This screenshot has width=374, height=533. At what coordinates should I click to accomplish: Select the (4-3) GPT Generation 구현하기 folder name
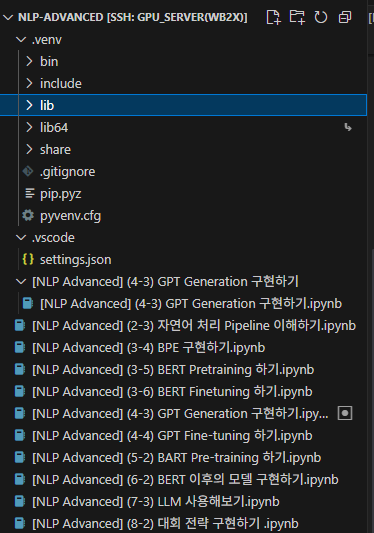point(165,281)
